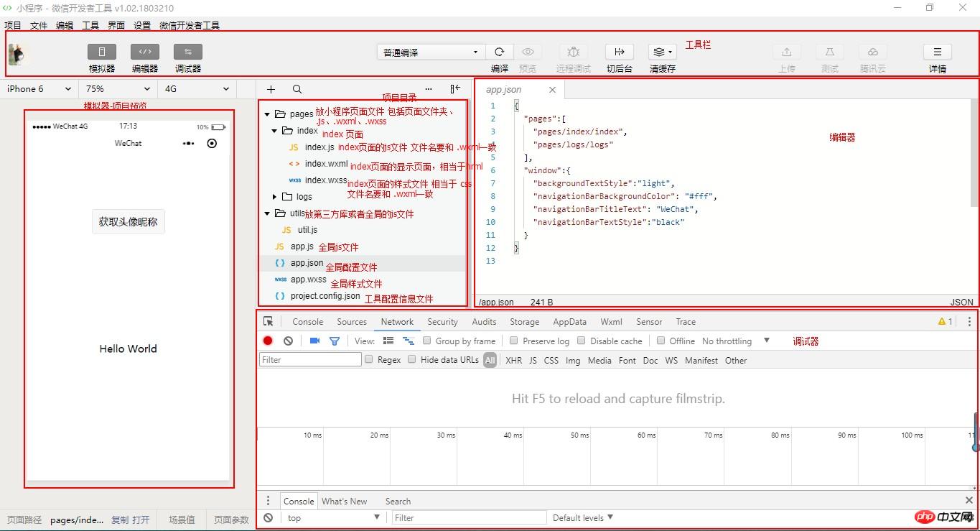
Task: Enable Regex filter checkbox
Action: [x=369, y=359]
